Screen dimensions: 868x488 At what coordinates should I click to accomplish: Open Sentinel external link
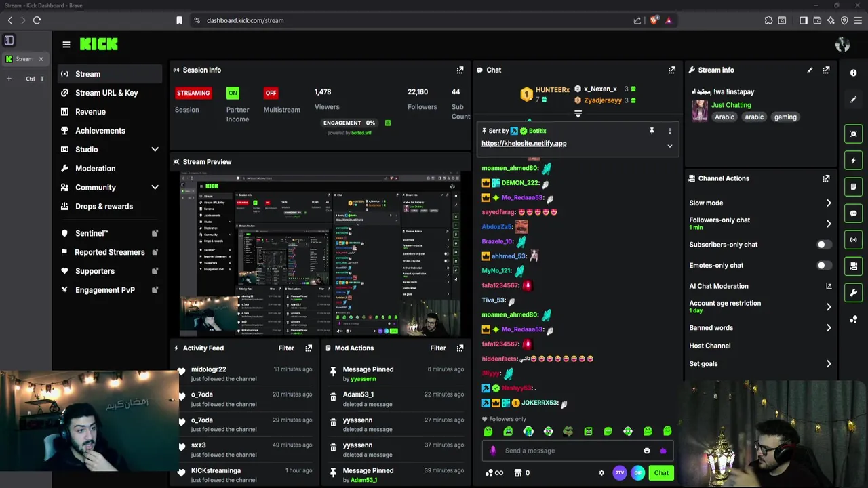[155, 233]
